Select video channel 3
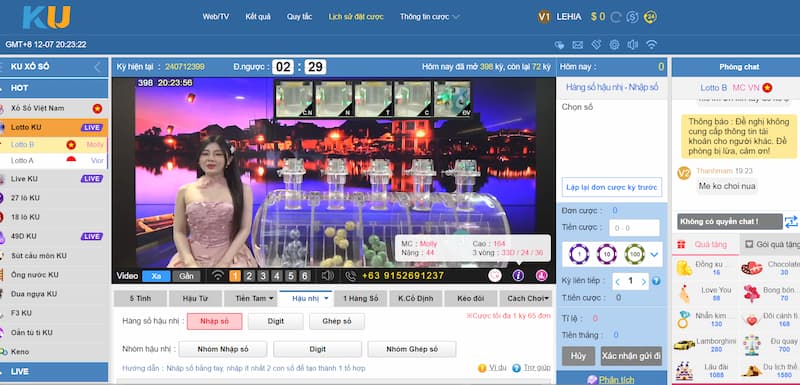 (263, 276)
